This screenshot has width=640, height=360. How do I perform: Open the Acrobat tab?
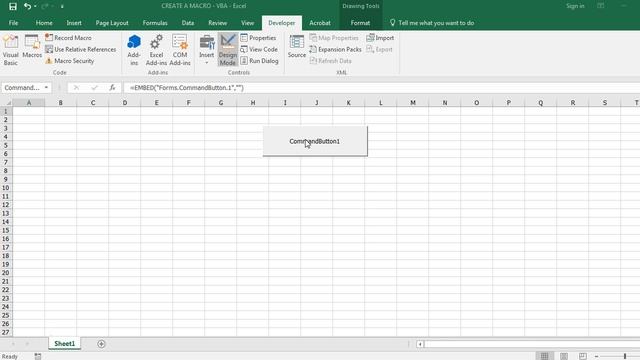tap(320, 23)
